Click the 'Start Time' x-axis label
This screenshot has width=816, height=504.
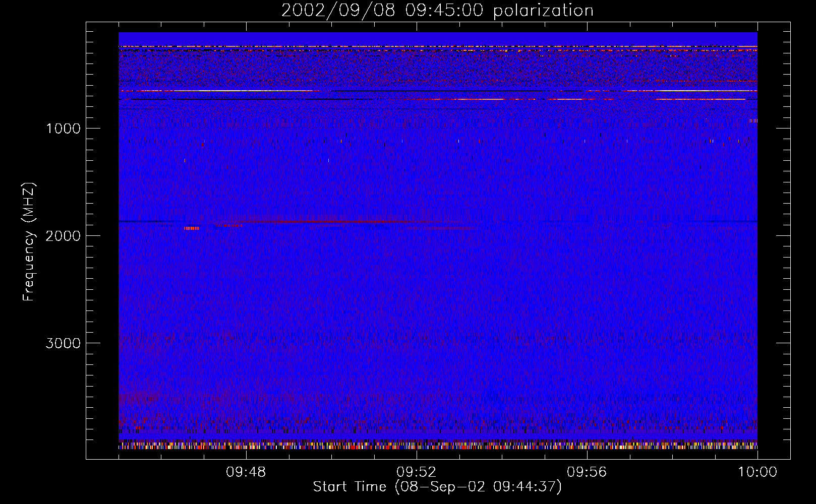click(437, 487)
